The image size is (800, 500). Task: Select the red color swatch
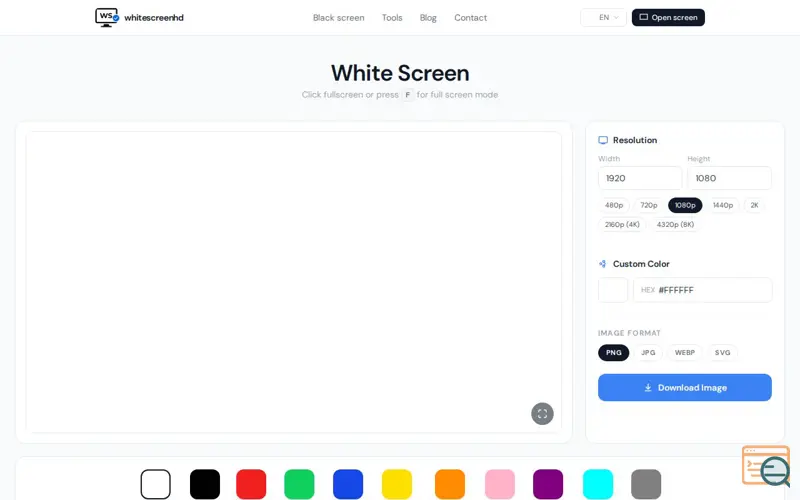point(251,484)
